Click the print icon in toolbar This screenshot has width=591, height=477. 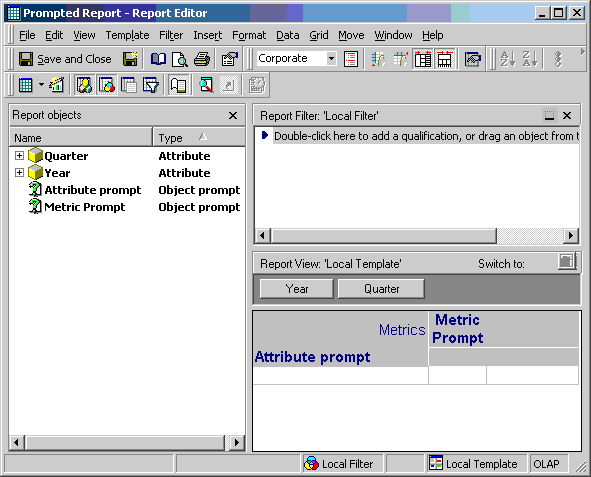coord(202,59)
